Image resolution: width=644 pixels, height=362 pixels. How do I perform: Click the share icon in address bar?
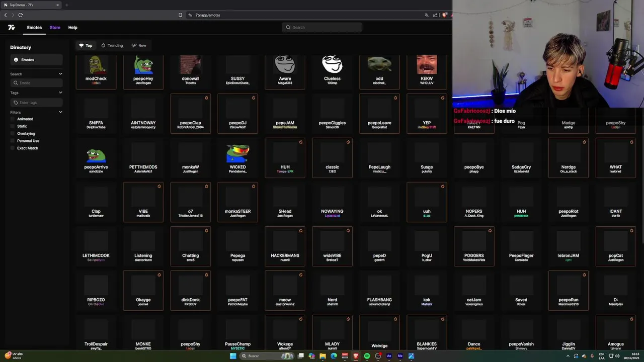(x=435, y=15)
